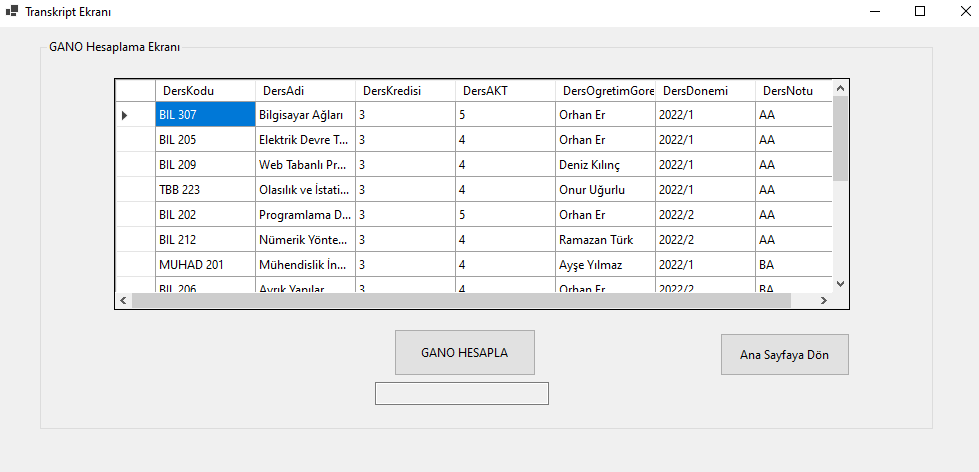Select Ramazan Türk instructor cell
This screenshot has width=979, height=472.
click(605, 239)
